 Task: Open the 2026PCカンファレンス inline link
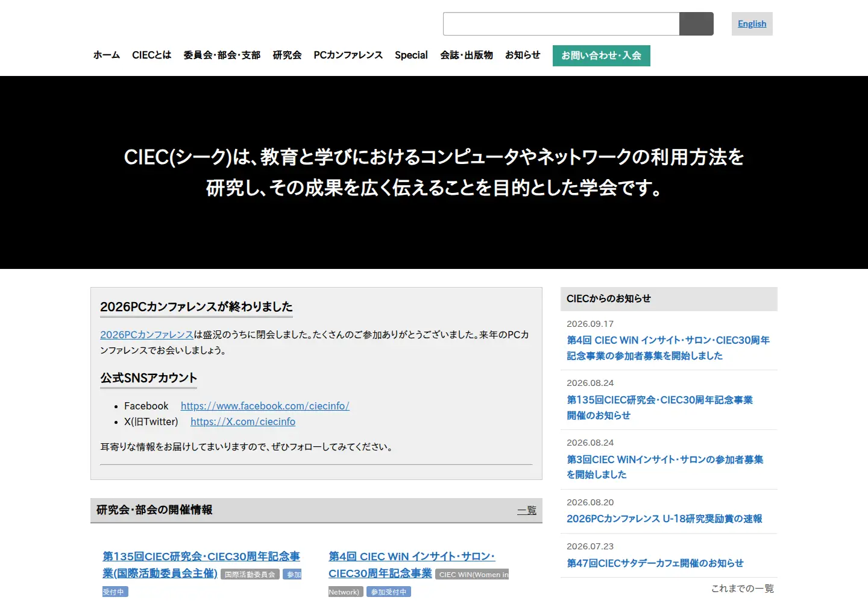146,335
